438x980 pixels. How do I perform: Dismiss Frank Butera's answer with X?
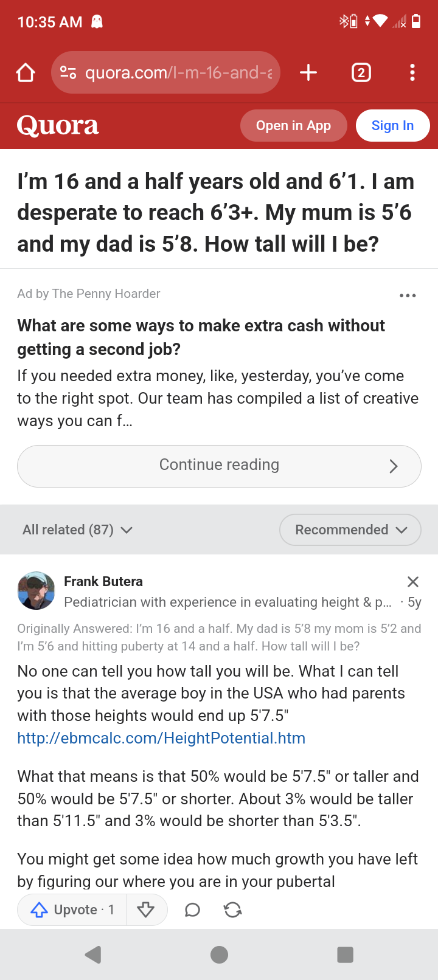(413, 582)
